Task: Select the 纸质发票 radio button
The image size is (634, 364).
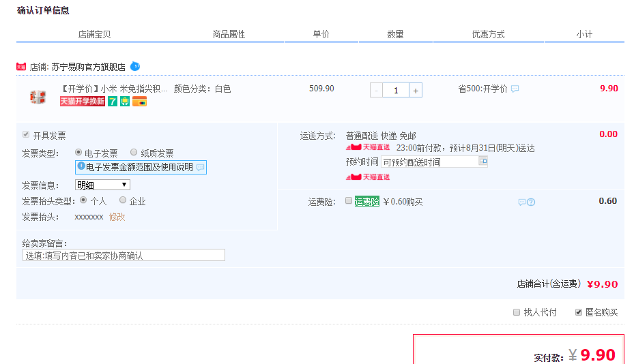Action: pyautogui.click(x=134, y=152)
